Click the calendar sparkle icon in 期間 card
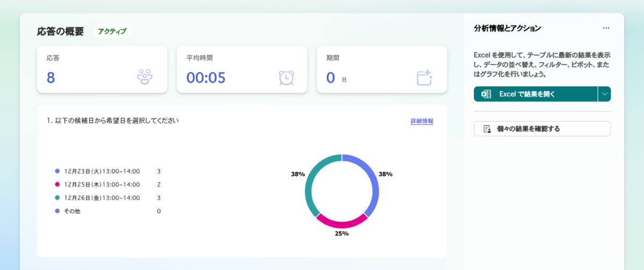This screenshot has width=644, height=270. [x=425, y=78]
